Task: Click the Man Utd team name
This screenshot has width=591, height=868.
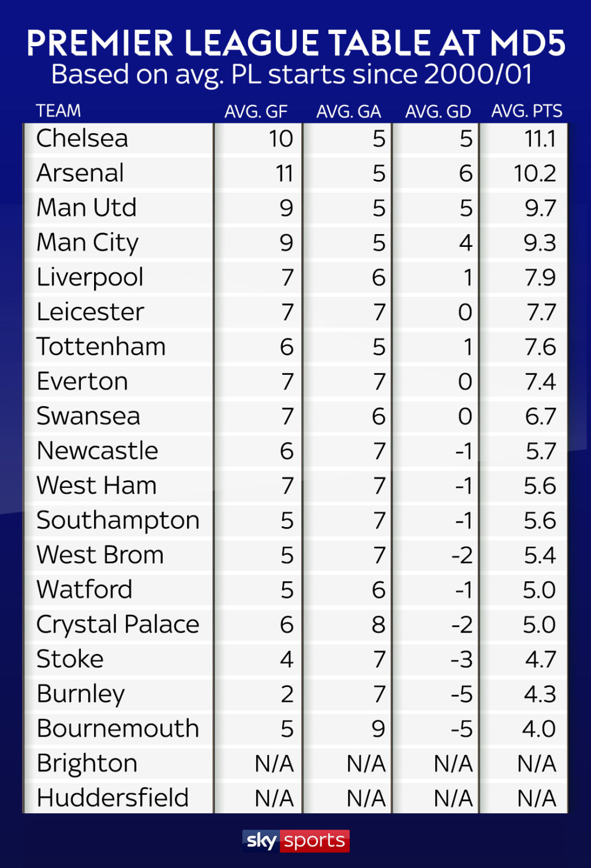Action: 87,208
